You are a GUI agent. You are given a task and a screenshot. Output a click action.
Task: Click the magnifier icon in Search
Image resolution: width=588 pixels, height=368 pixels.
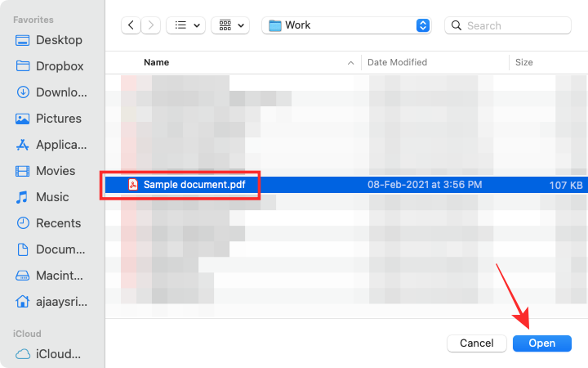tap(457, 25)
